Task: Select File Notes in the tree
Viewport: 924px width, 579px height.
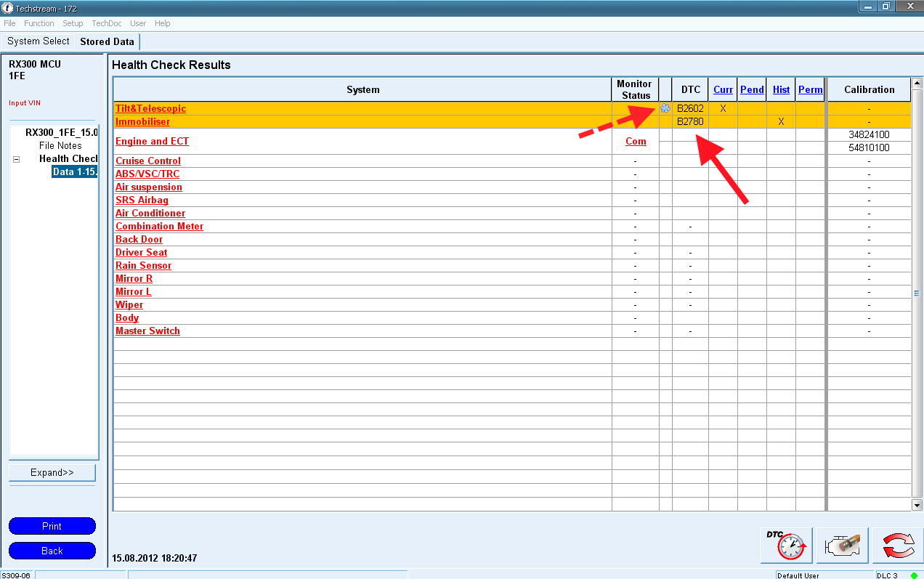Action: [x=60, y=146]
